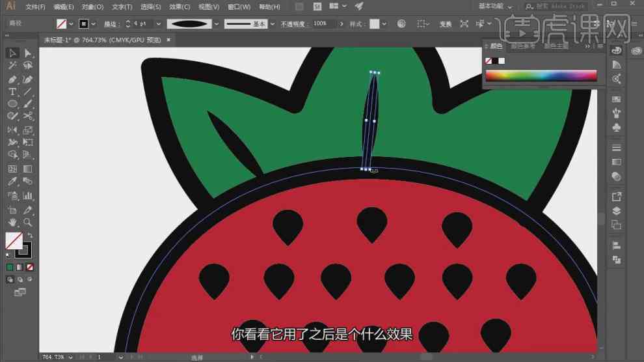Viewport: 644px width, 362px height.
Task: Swap fill and stroke colors
Action: [x=30, y=236]
